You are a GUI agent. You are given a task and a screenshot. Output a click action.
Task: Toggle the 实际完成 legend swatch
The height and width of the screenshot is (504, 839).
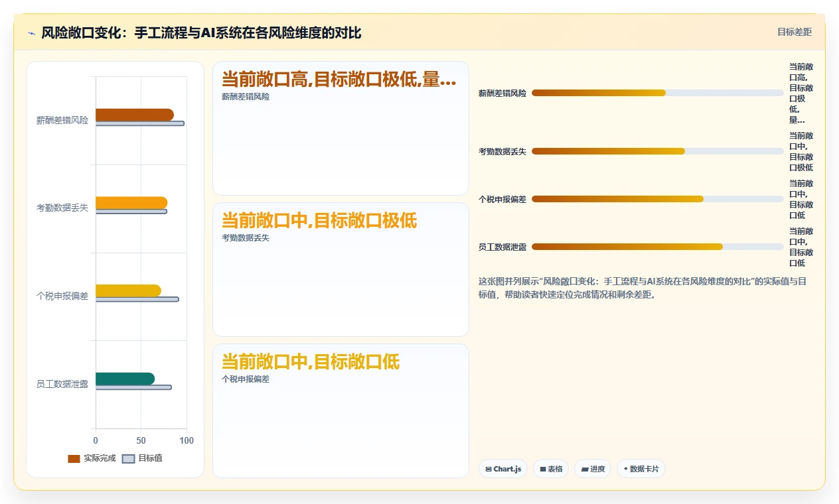(x=74, y=458)
